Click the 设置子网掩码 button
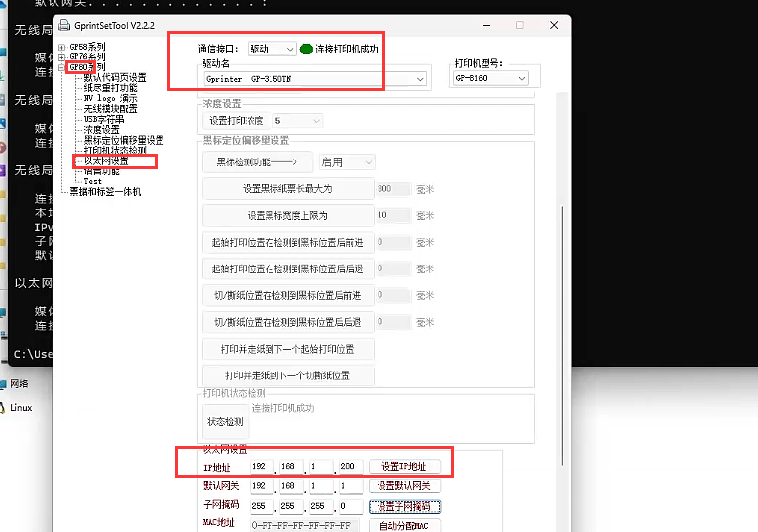Screen dimensions: 758x532 pyautogui.click(x=404, y=507)
